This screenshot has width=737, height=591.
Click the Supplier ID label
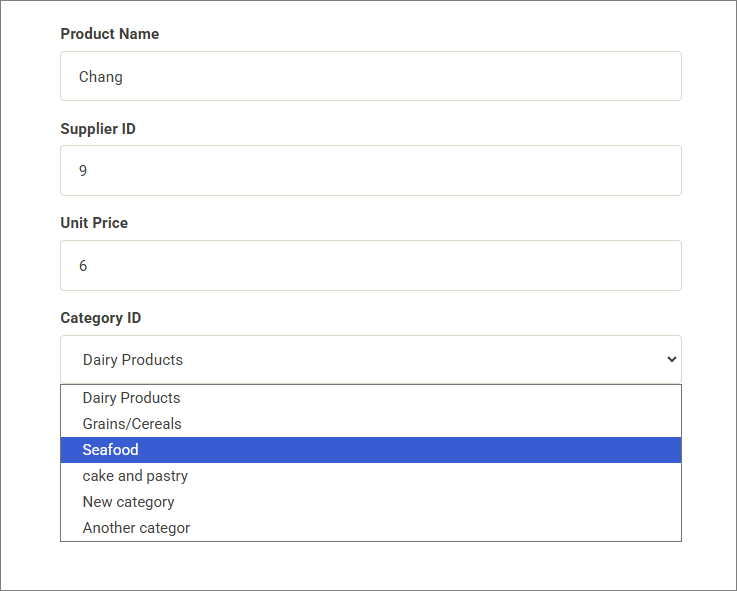point(98,129)
